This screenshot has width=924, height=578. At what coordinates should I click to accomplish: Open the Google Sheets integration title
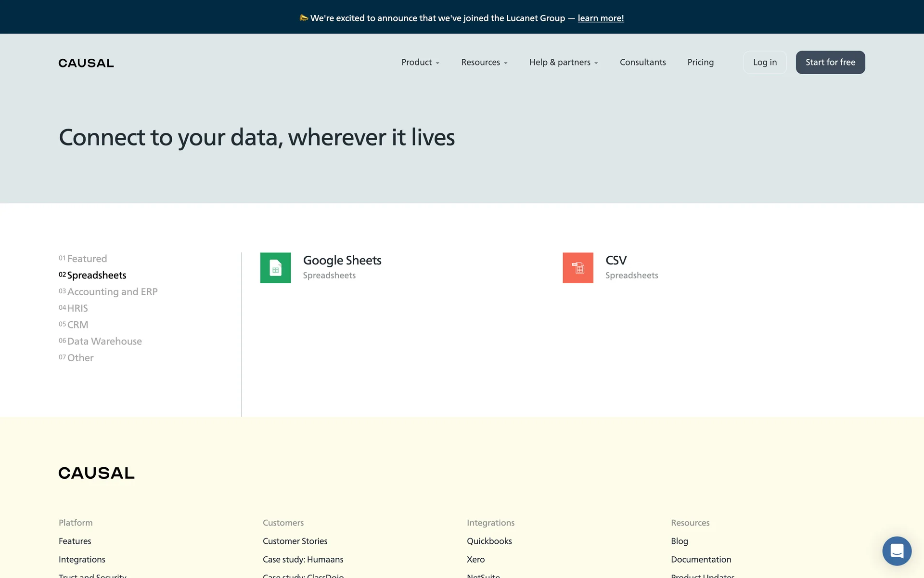342,260
